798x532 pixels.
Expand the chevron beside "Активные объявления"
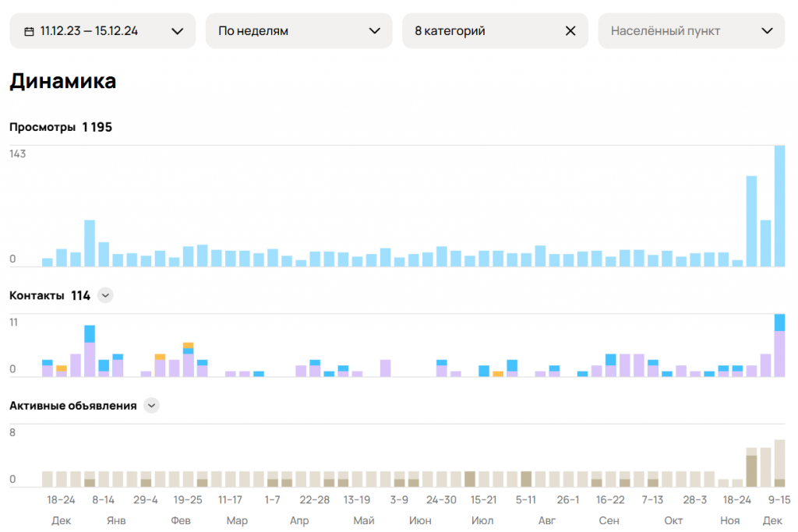151,405
